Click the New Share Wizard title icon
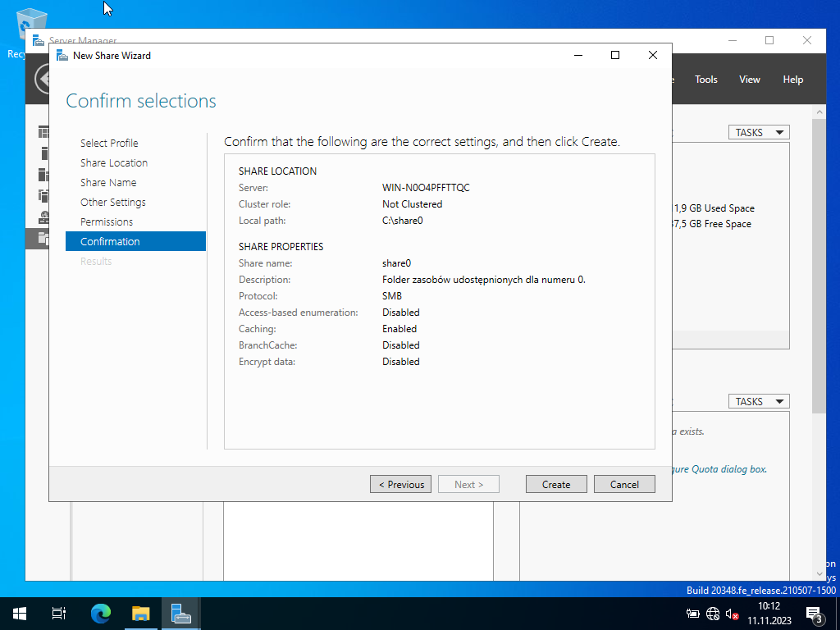 point(62,56)
